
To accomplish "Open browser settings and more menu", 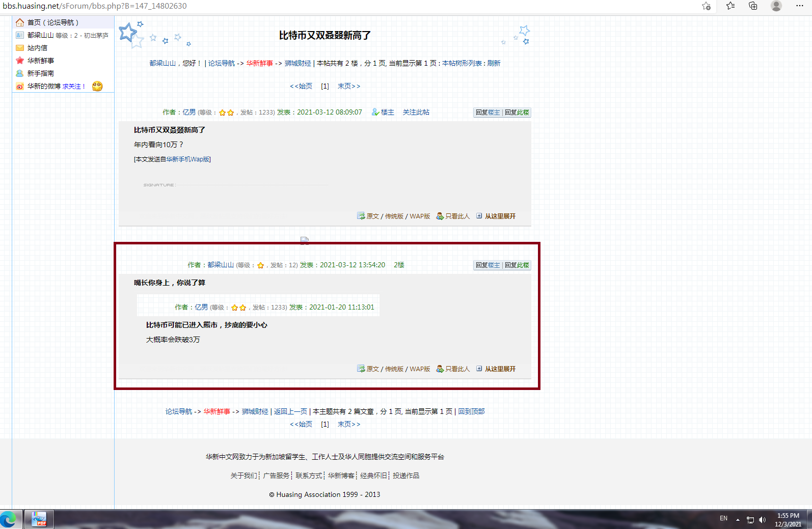I will 799,6.
